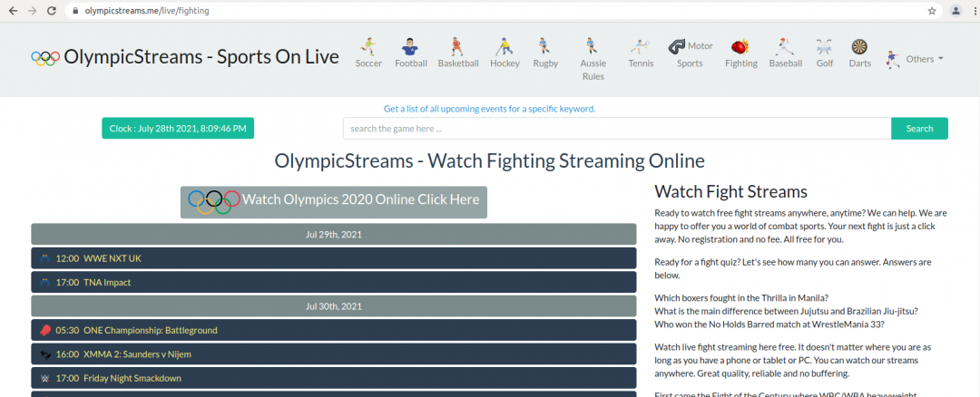The height and width of the screenshot is (397, 980).
Task: Open Tennis streams icon
Action: (x=641, y=46)
